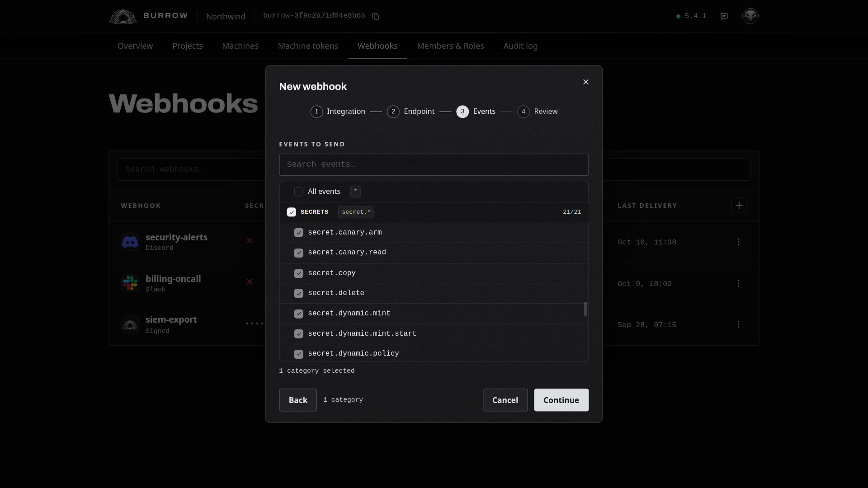Open the feedback chat icon
The image size is (868, 488).
[724, 16]
